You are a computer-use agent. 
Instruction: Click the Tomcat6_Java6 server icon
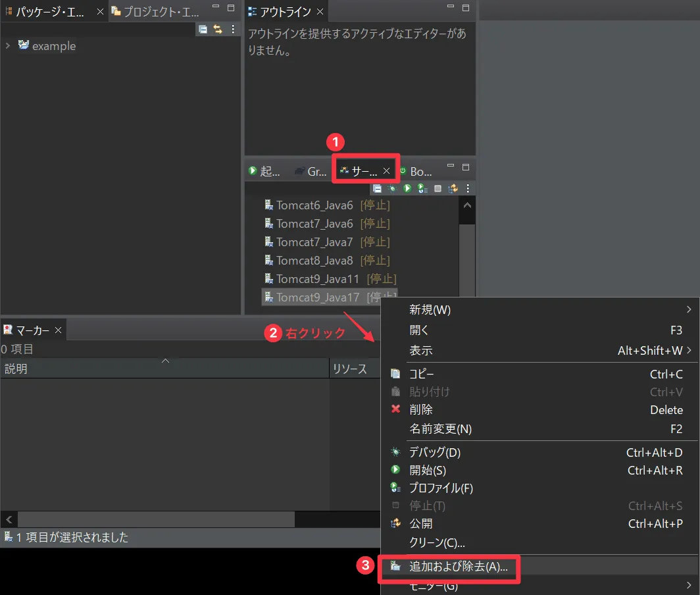point(268,205)
